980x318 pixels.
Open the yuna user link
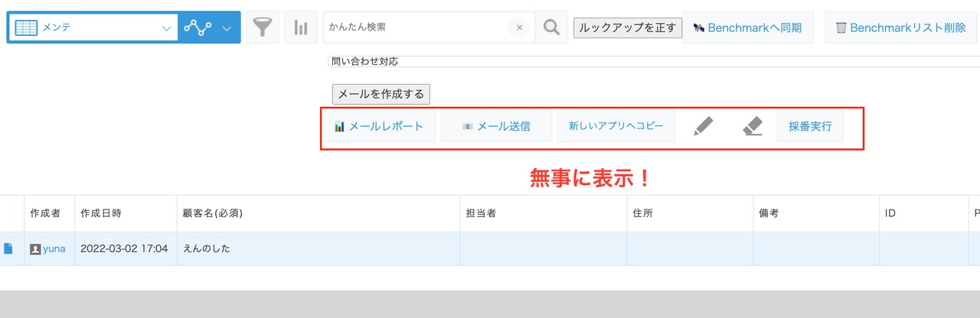pyautogui.click(x=54, y=248)
